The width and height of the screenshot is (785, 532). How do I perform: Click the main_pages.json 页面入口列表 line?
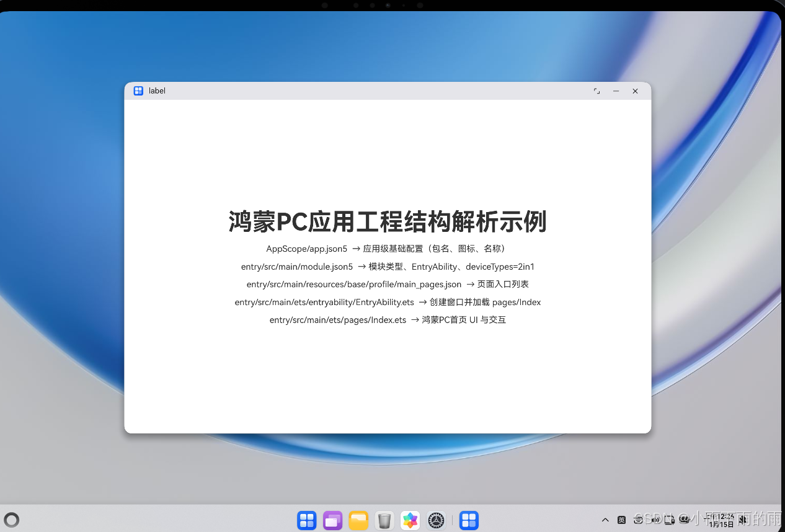pyautogui.click(x=388, y=284)
